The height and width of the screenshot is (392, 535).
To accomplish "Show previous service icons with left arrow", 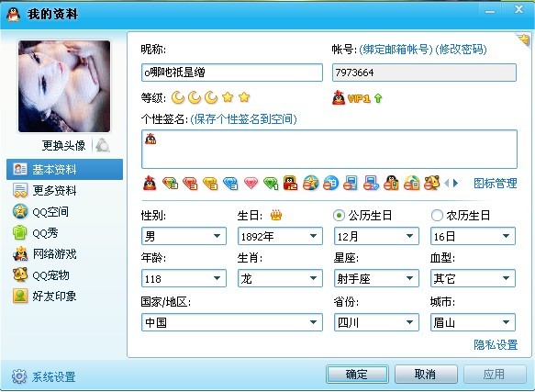I will tap(446, 184).
